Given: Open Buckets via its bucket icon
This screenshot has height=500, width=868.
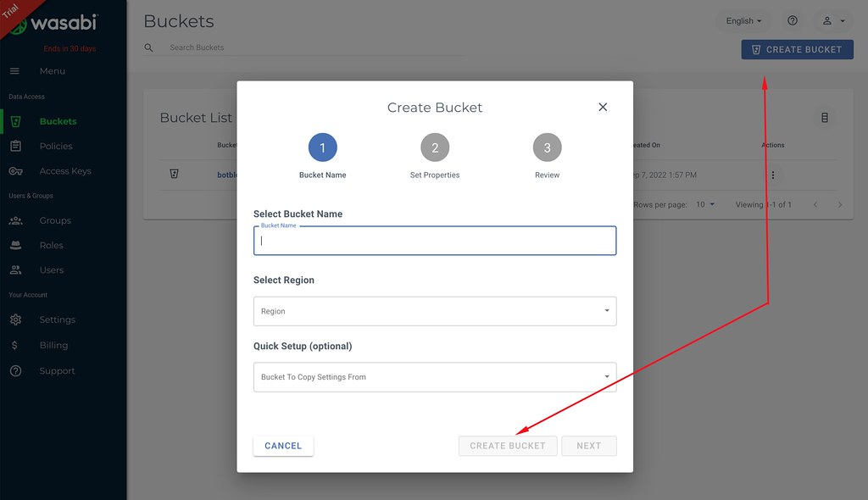Looking at the screenshot, I should 15,121.
